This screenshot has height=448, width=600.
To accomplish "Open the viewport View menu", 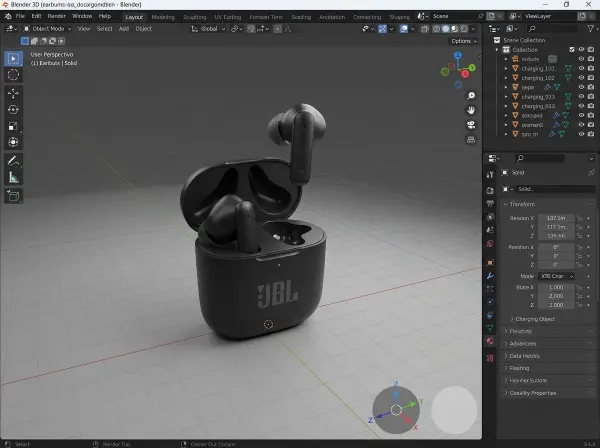I will click(x=84, y=29).
